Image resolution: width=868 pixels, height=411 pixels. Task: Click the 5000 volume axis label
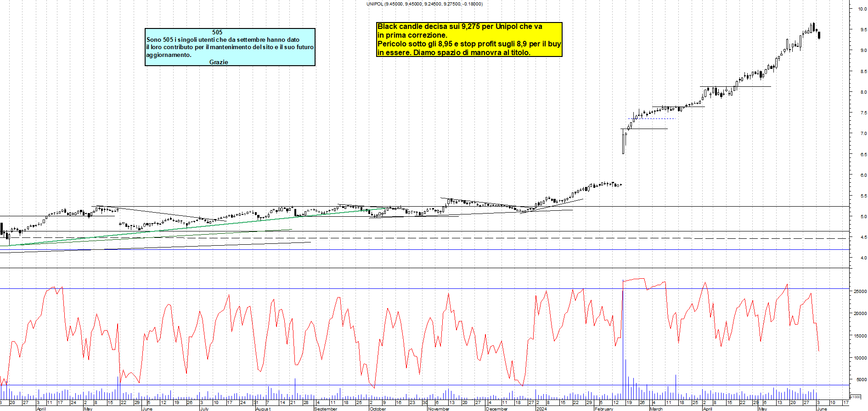click(x=861, y=380)
